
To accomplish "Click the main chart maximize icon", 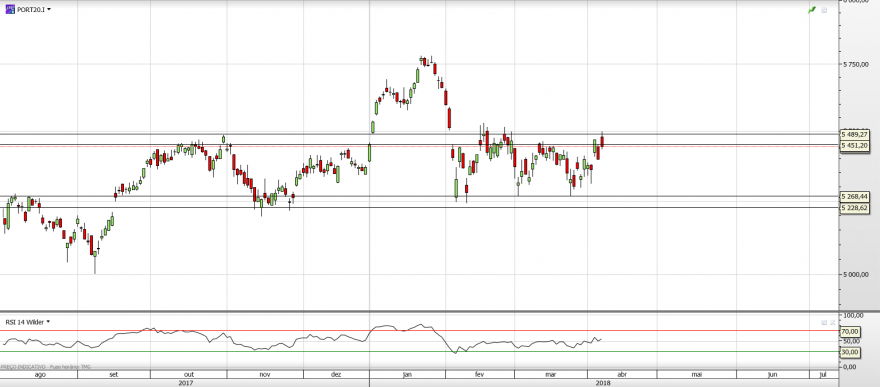I will point(824,10).
